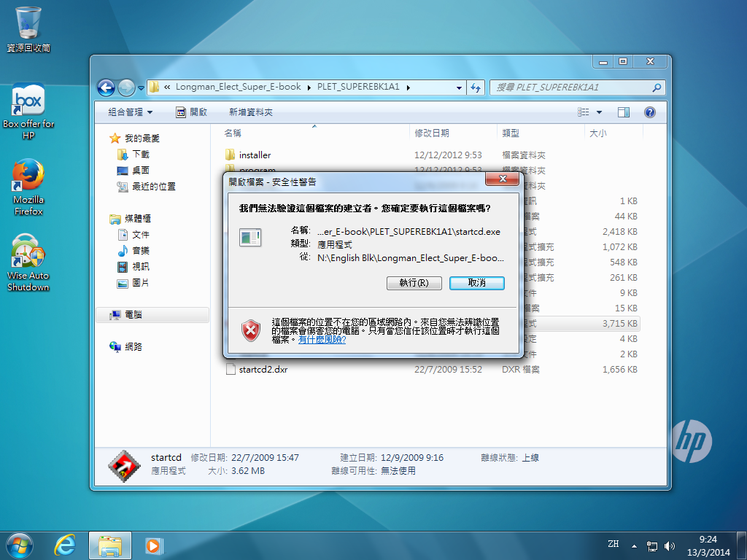This screenshot has width=747, height=560.
Task: Close the 開啟檔案 - 安全性警告 dialog
Action: click(502, 179)
